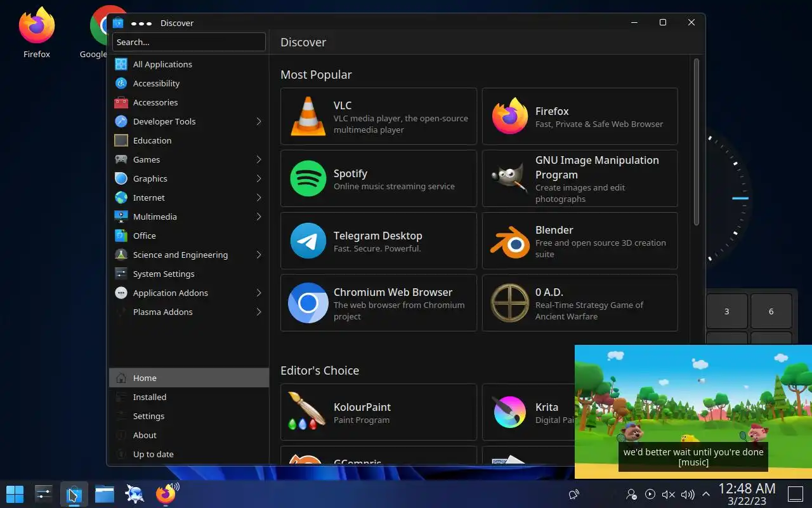Click the Discover app icon in title bar

(x=118, y=23)
